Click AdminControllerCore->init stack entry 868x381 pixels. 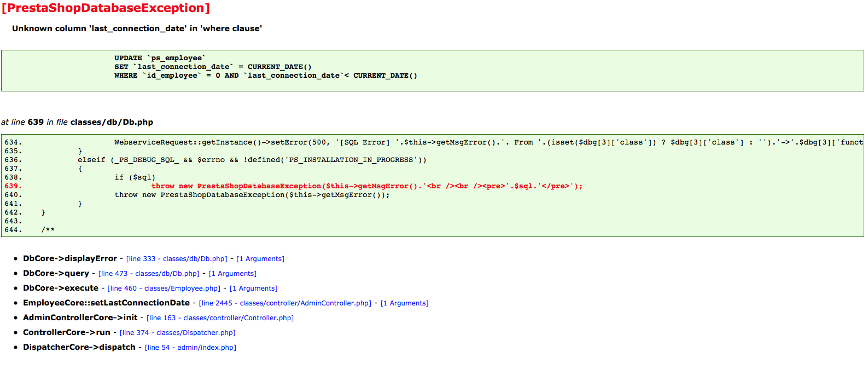coord(80,317)
